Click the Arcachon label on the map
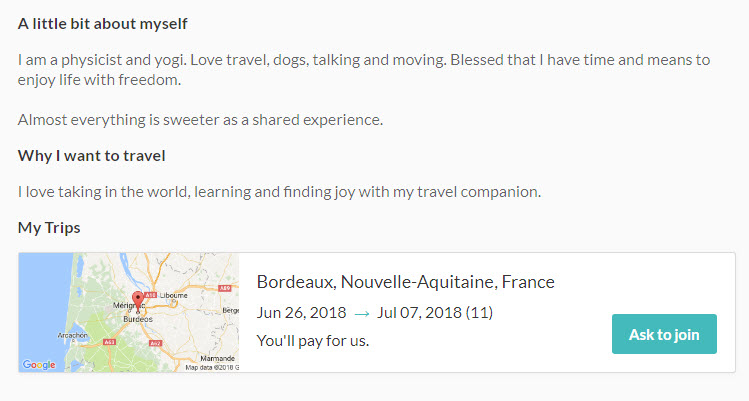 73,336
